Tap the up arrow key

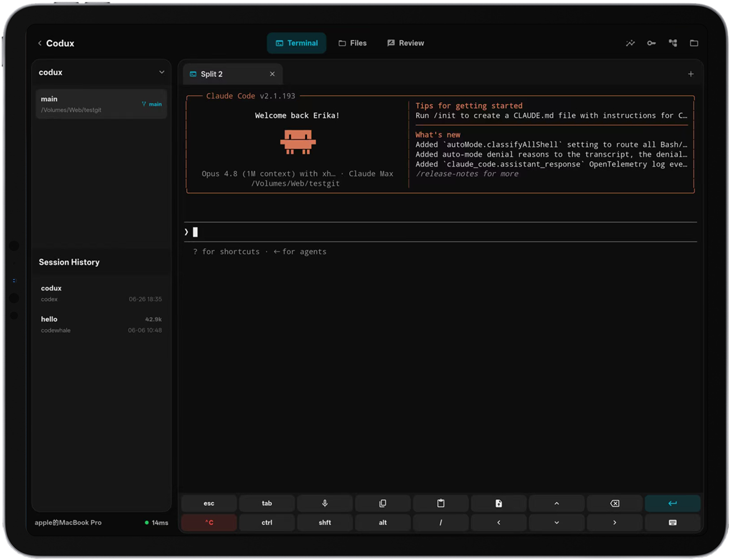tap(557, 503)
